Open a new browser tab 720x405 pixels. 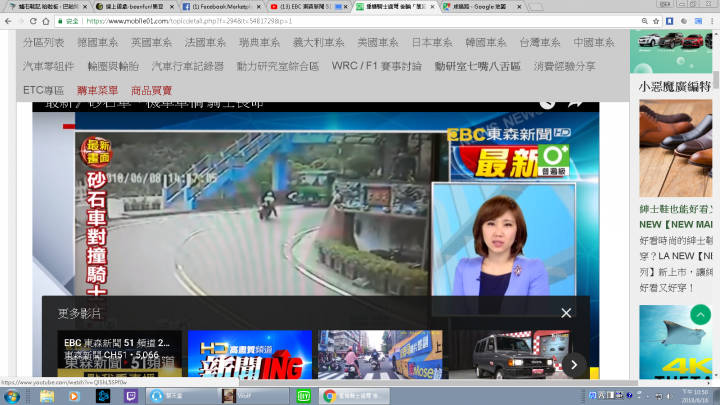click(536, 7)
